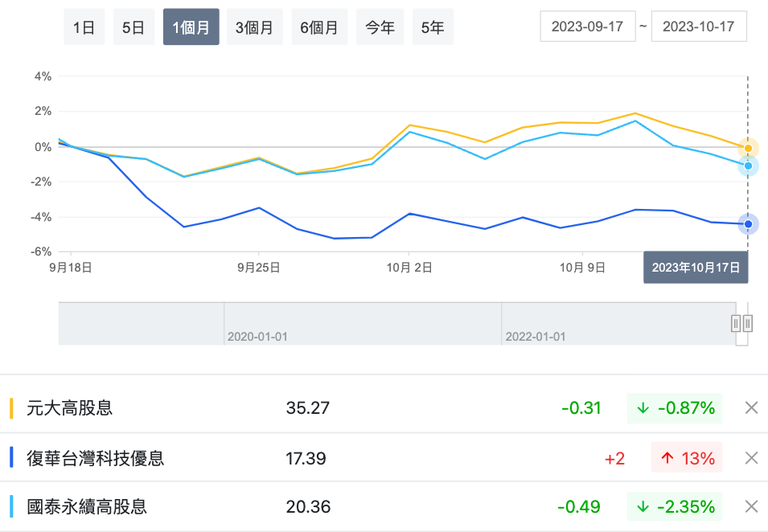The height and width of the screenshot is (532, 768).
Task: Switch to the 5日 time range
Action: coord(133,28)
